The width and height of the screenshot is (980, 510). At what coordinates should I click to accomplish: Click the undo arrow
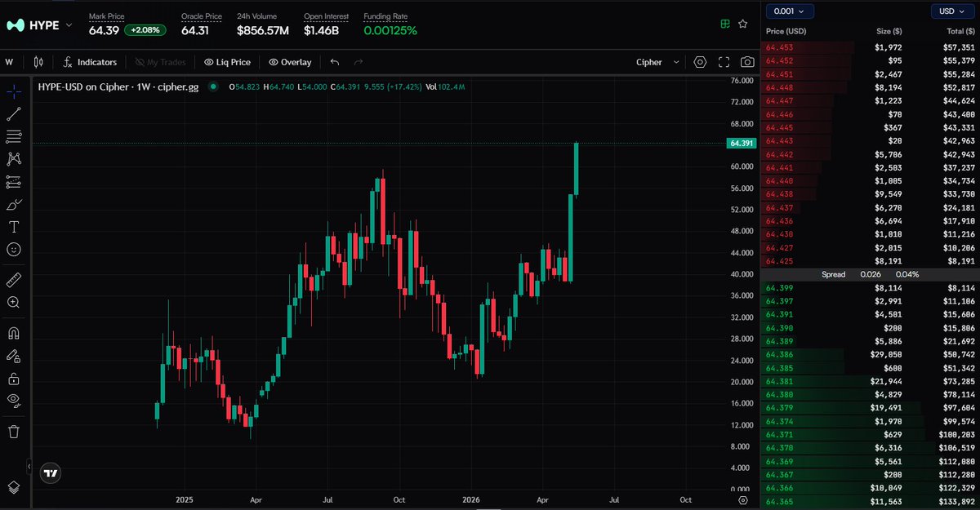(335, 62)
